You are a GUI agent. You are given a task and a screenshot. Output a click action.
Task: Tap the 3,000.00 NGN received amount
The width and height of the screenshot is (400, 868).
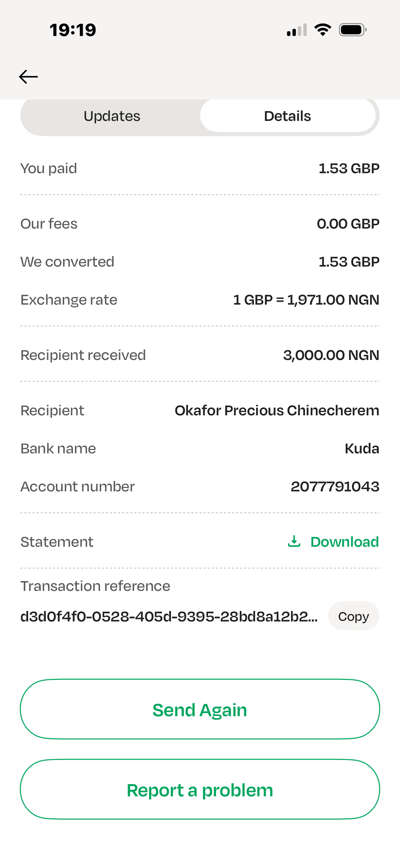331,355
